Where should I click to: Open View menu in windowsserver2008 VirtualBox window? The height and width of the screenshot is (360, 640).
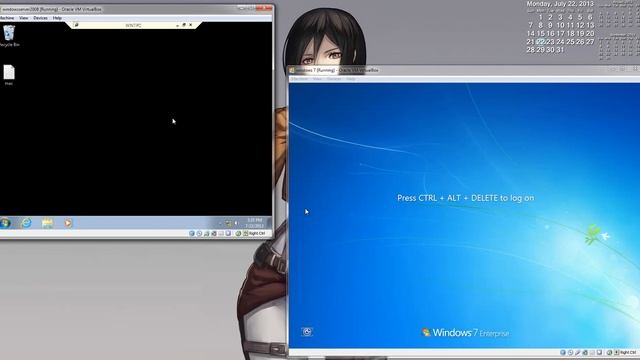pos(24,18)
